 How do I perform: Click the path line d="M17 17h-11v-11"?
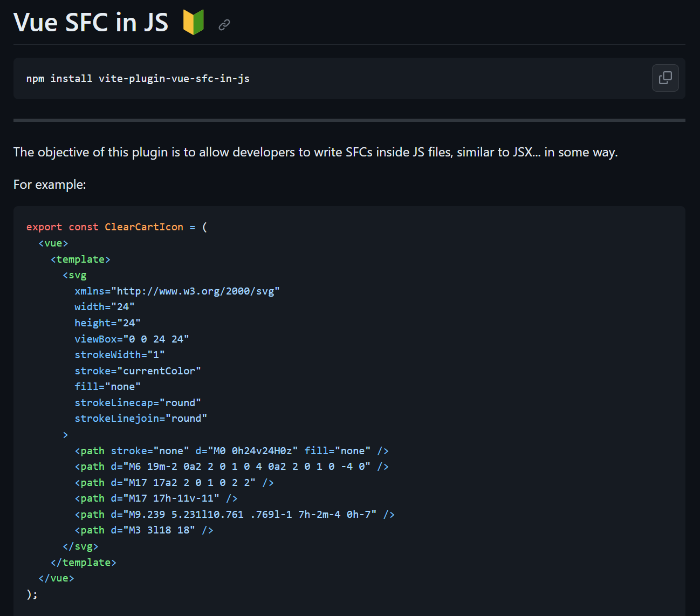[156, 498]
